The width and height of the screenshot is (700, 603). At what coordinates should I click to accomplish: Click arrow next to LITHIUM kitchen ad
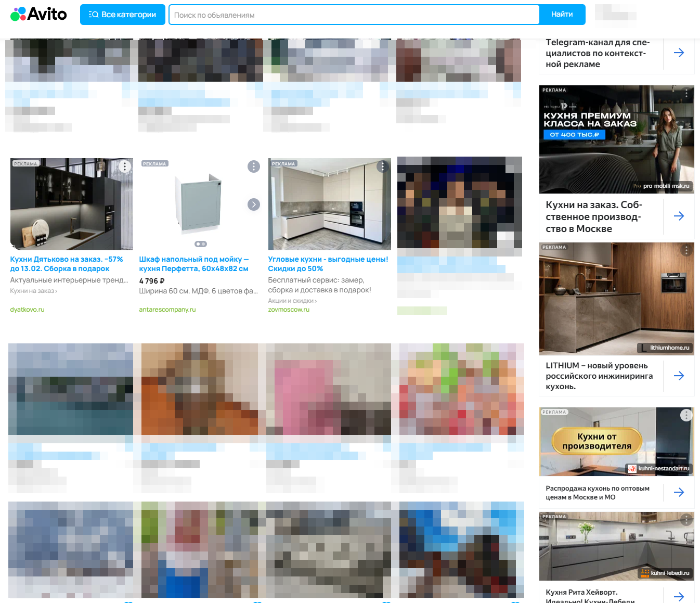click(679, 376)
